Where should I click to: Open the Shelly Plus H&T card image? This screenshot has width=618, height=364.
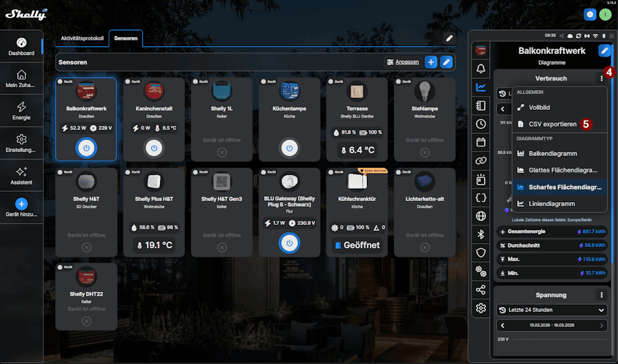click(x=154, y=181)
